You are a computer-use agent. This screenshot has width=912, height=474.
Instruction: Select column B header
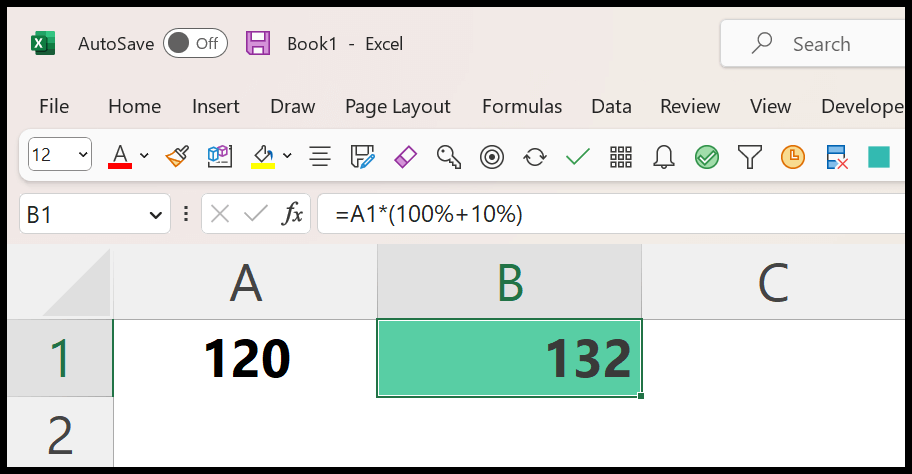coord(510,282)
